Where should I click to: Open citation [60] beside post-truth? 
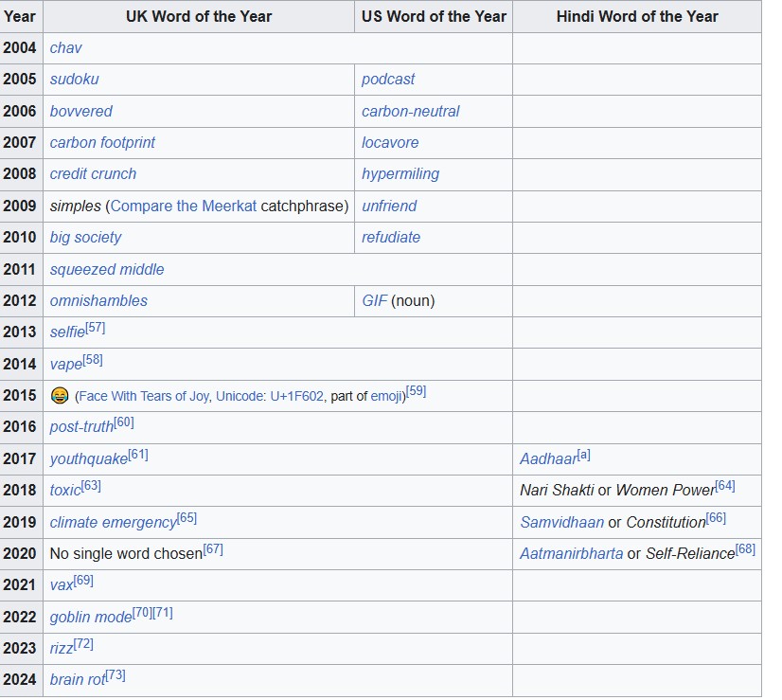(124, 422)
